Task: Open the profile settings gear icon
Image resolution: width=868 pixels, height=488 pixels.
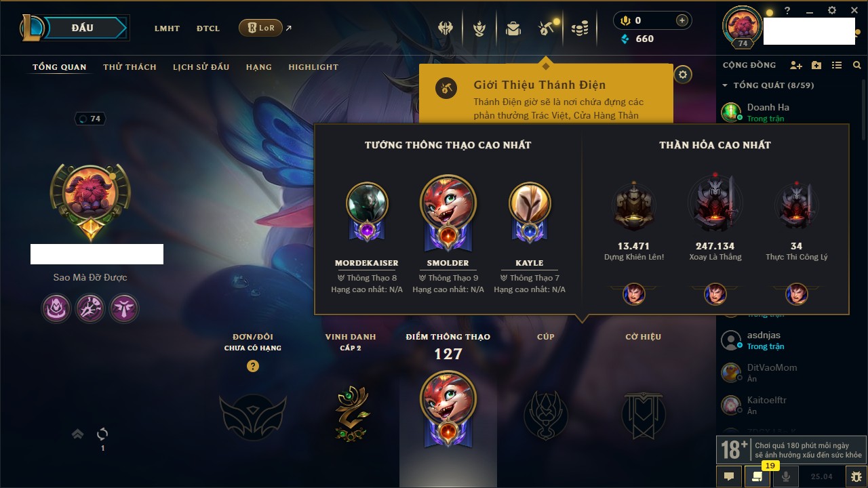Action: pyautogui.click(x=684, y=75)
